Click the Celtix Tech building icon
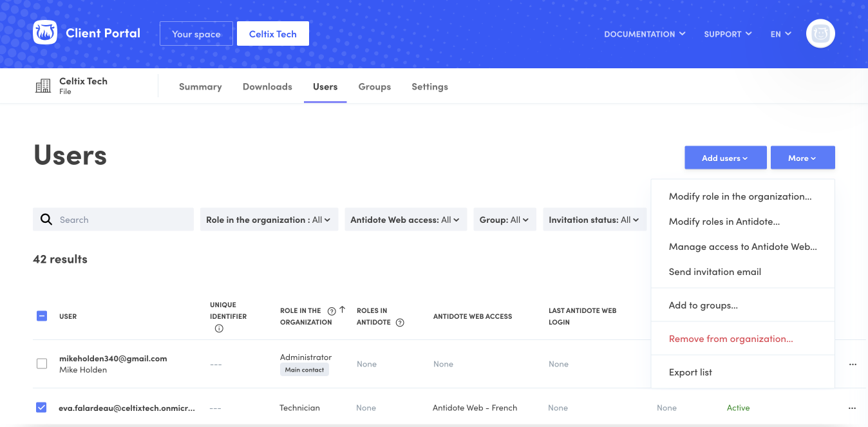 43,86
